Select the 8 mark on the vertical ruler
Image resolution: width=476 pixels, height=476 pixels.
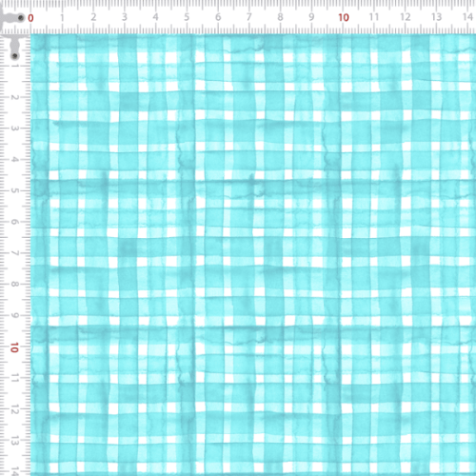[14, 284]
